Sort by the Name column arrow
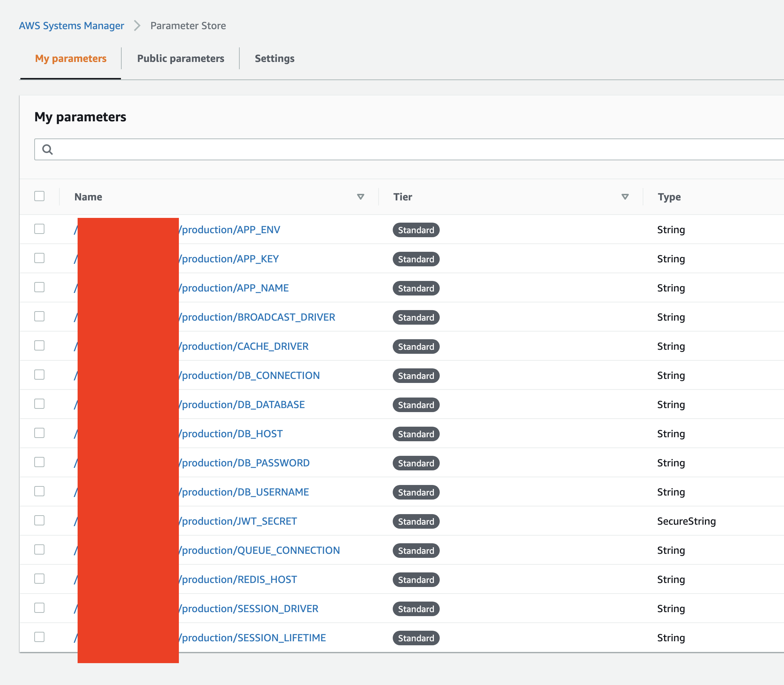 pyautogui.click(x=360, y=197)
